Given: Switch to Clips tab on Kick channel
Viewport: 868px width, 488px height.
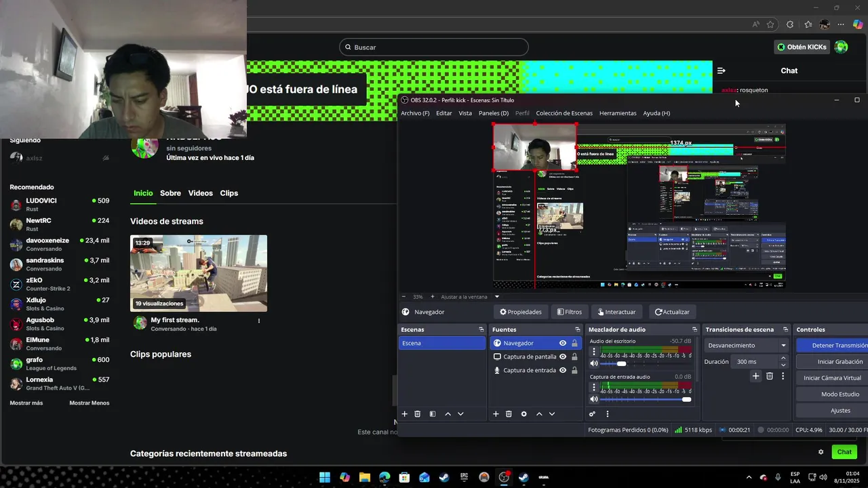Looking at the screenshot, I should click(229, 193).
